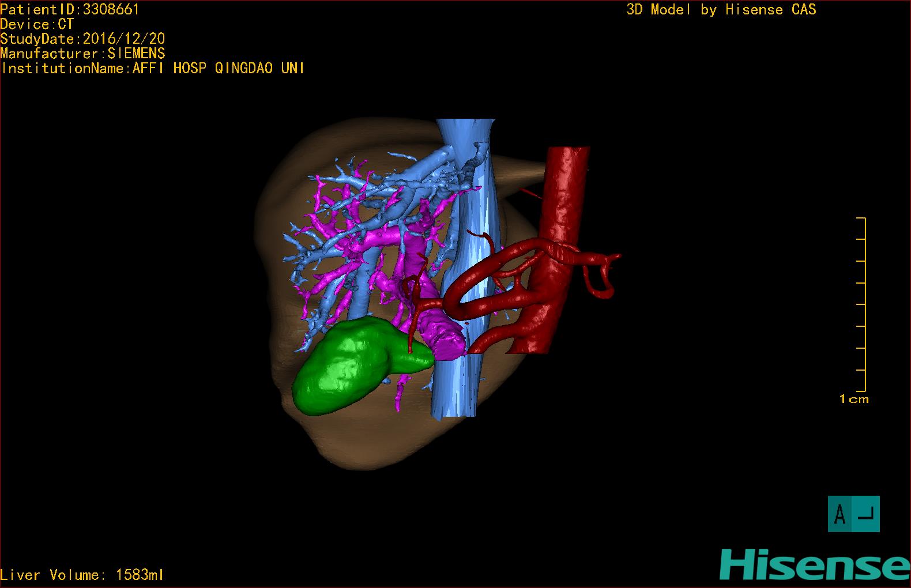Click the Manufacturer:SIEMENS overlay text

(82, 54)
